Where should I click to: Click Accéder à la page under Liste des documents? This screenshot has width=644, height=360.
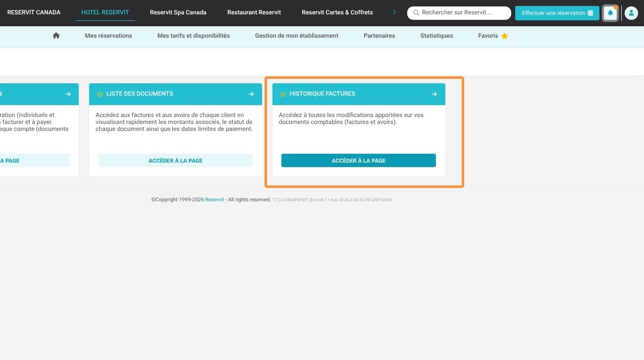(175, 161)
